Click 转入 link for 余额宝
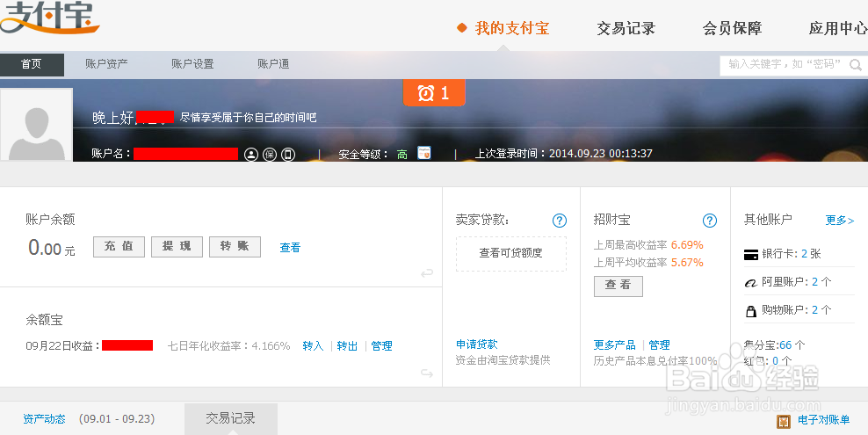The width and height of the screenshot is (868, 435). click(313, 346)
